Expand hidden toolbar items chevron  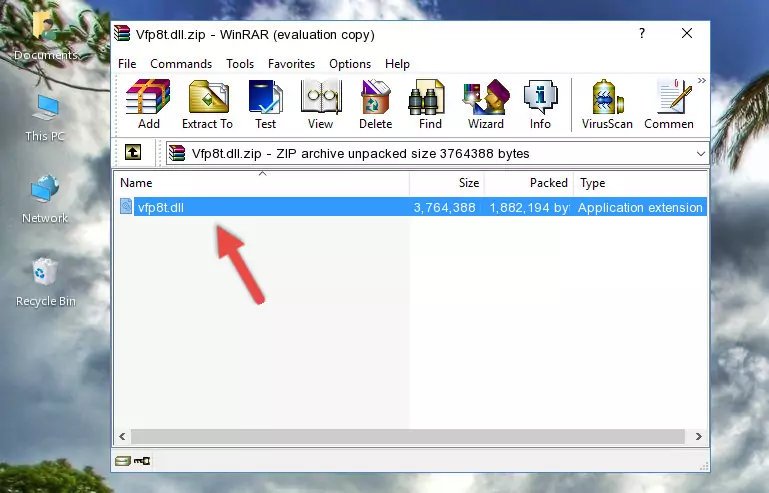tap(702, 80)
